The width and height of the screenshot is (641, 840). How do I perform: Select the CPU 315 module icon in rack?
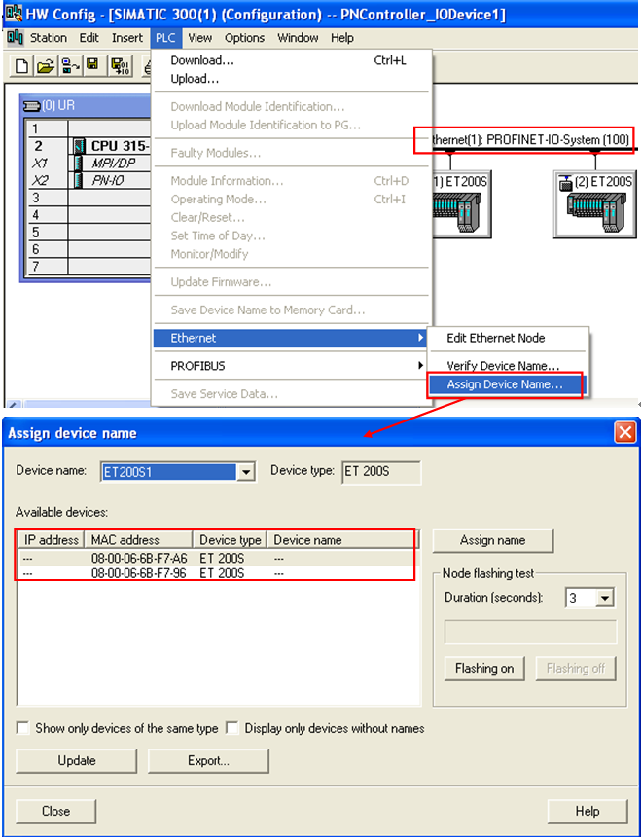(x=79, y=146)
